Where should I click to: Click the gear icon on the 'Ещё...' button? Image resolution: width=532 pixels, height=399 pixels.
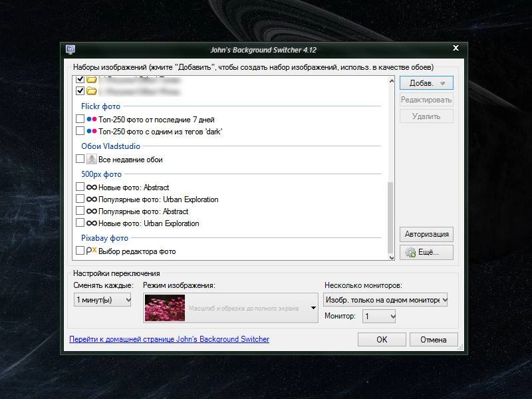[x=412, y=252]
